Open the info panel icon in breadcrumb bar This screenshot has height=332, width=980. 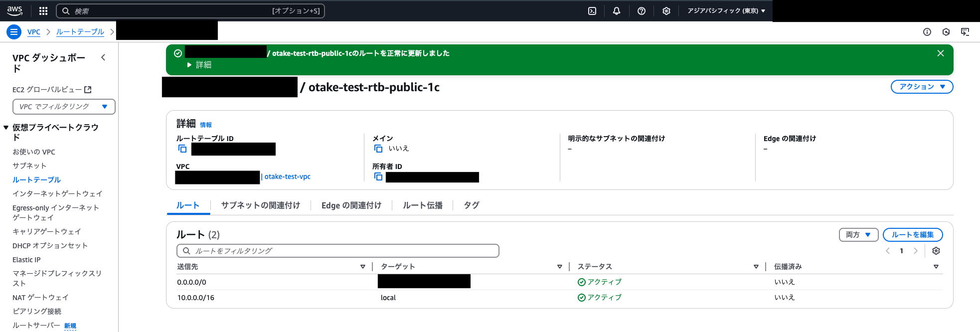tap(927, 32)
